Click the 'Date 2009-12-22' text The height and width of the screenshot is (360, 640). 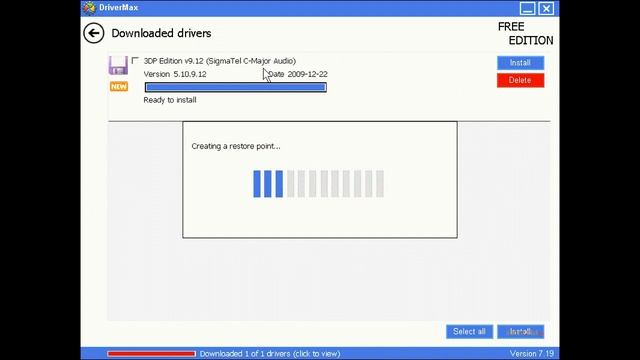point(298,74)
